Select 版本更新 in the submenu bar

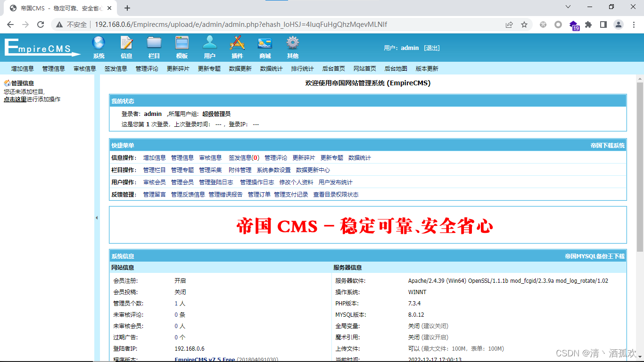[x=427, y=68]
